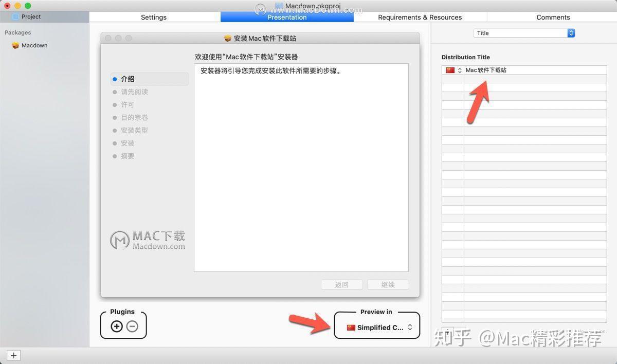Click the 继续 button in installer preview
The width and height of the screenshot is (617, 364).
click(388, 284)
